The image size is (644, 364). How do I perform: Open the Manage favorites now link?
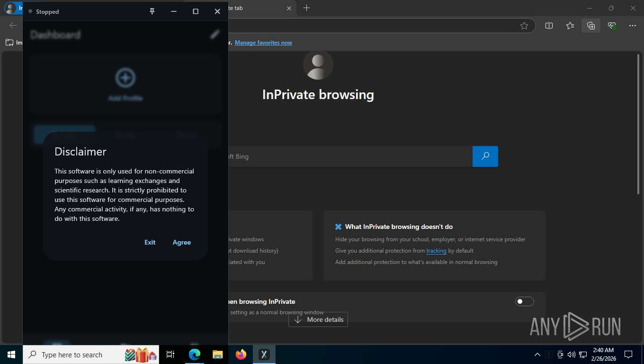click(263, 43)
